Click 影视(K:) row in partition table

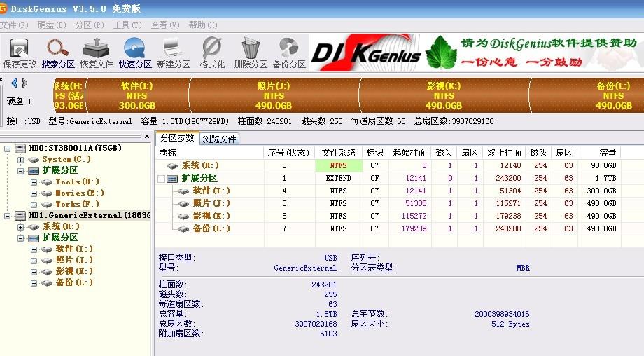click(388, 216)
